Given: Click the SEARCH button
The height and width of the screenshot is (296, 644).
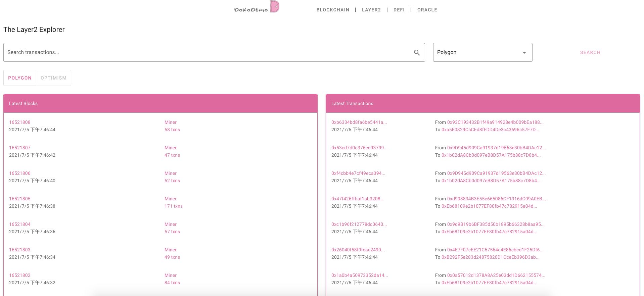Looking at the screenshot, I should tap(590, 52).
